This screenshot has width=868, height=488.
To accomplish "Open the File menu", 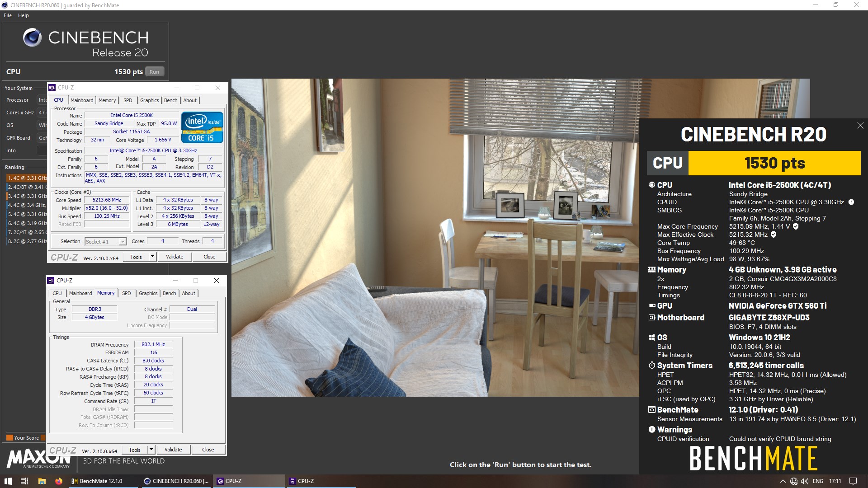I will [x=8, y=15].
